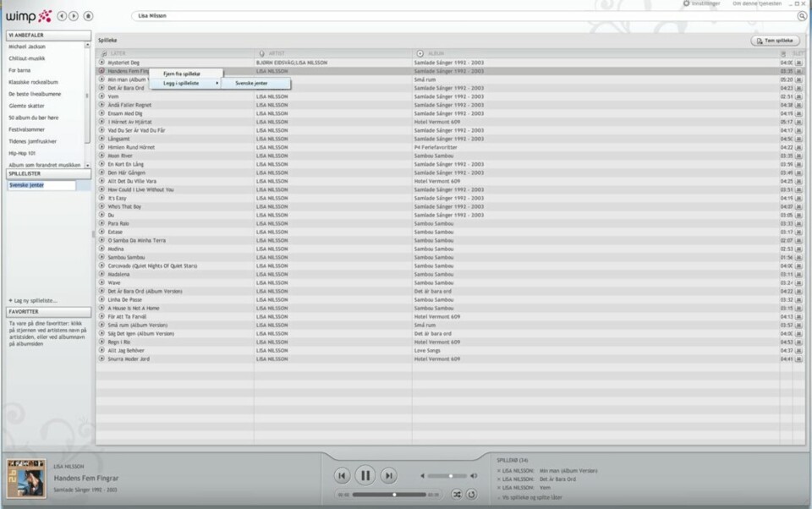
Task: Click the back navigation arrow
Action: coord(62,16)
